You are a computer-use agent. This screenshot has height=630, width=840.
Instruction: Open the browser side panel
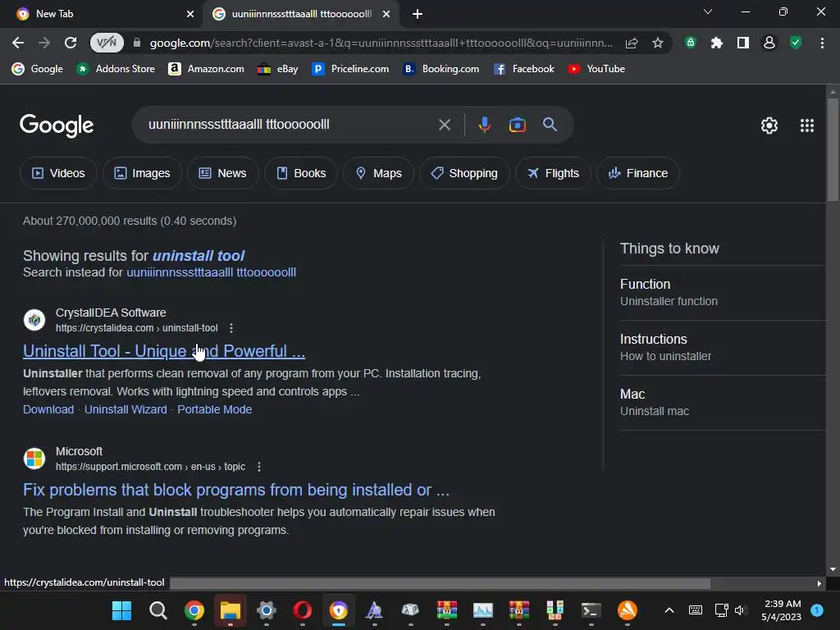(742, 43)
